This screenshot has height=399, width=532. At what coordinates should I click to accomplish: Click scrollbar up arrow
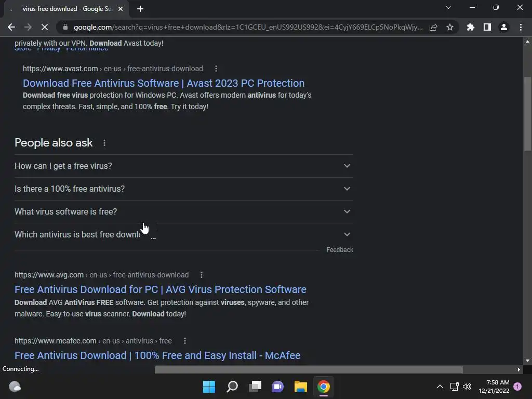point(527,42)
